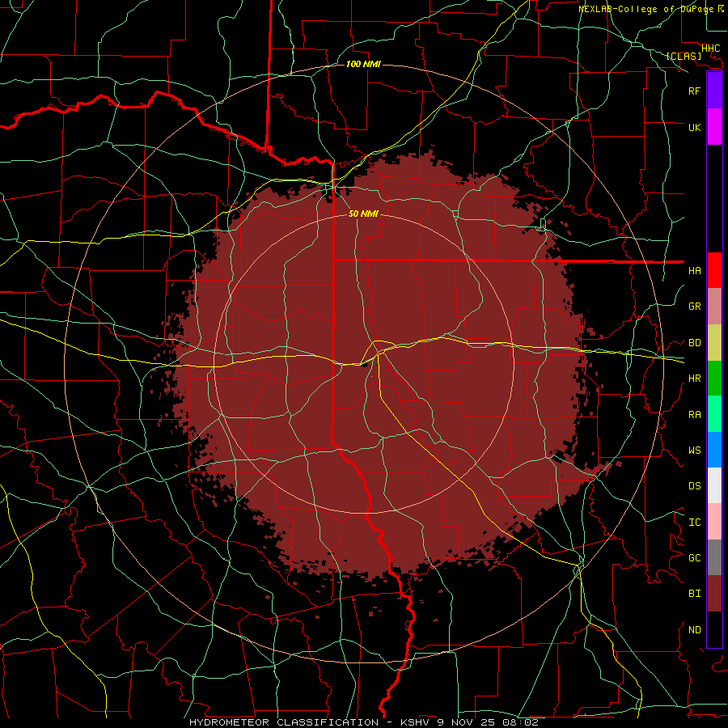Click the DS legend label
Viewport: 728px width, 728px height.
click(695, 486)
